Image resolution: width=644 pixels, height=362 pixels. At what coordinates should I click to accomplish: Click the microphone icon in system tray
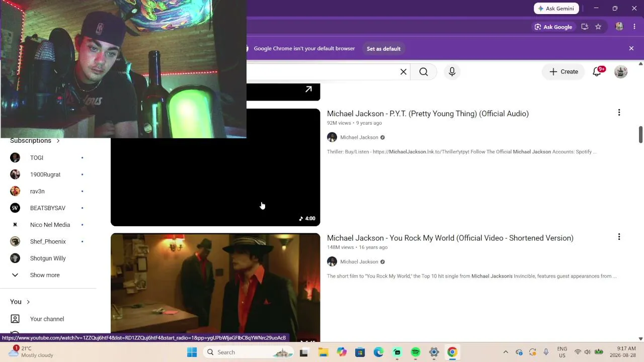point(546,352)
